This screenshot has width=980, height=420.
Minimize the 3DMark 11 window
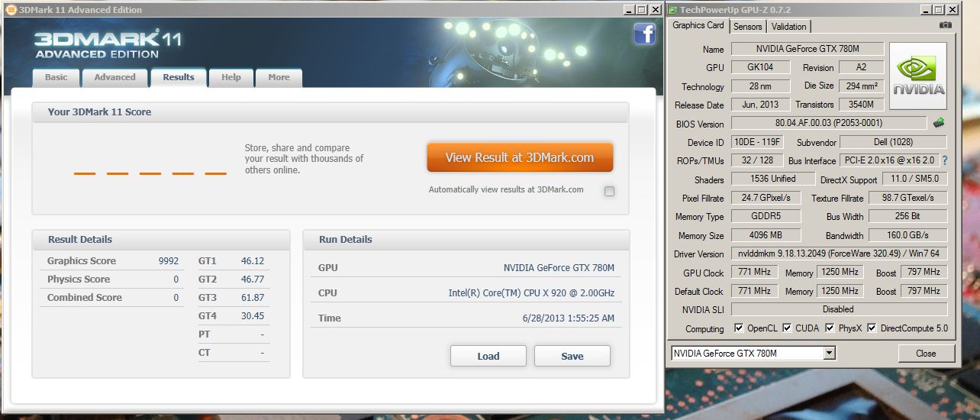point(628,10)
